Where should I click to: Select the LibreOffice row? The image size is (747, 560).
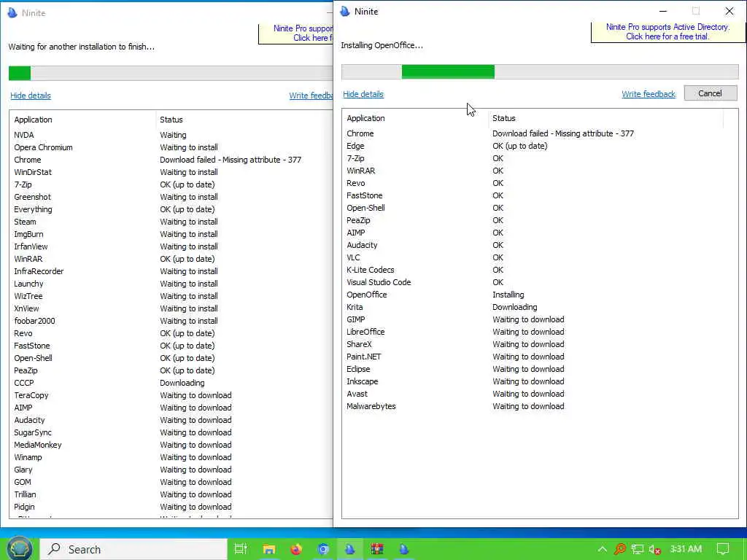click(x=540, y=332)
